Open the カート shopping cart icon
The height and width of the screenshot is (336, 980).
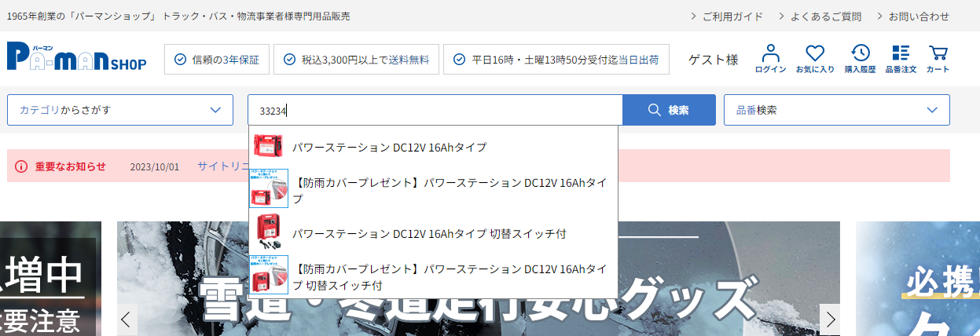[x=938, y=59]
